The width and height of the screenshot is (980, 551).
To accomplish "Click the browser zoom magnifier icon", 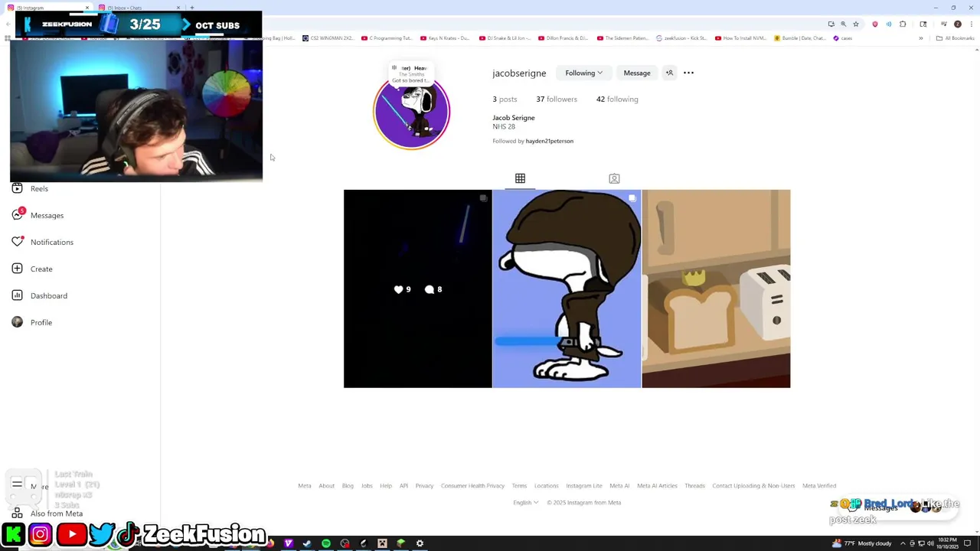I will [x=843, y=24].
